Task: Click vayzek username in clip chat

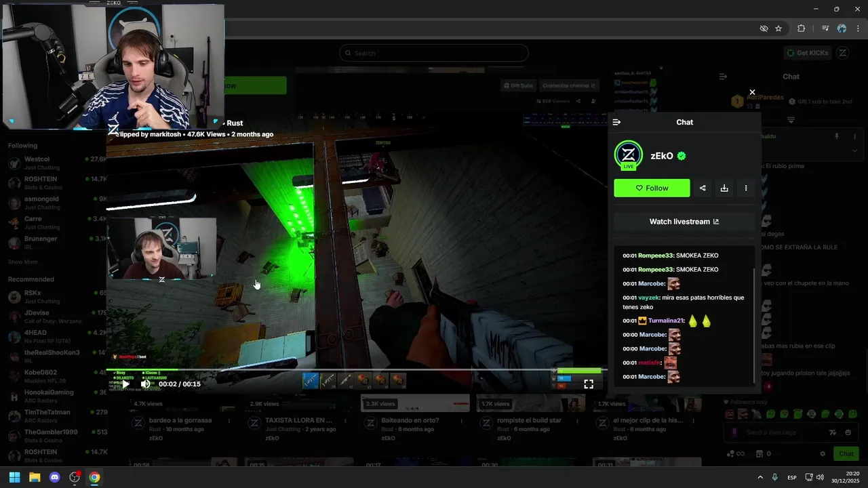Action: pyautogui.click(x=649, y=298)
